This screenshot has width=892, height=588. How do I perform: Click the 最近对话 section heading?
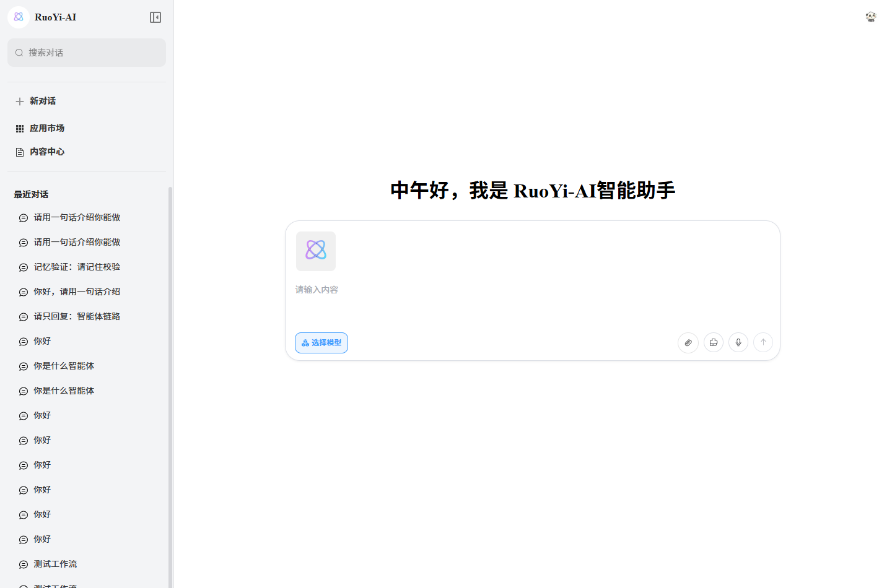(31, 194)
